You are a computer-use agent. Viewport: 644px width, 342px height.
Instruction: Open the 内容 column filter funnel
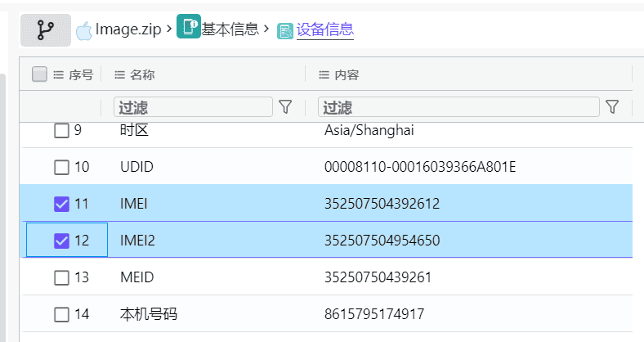(612, 107)
